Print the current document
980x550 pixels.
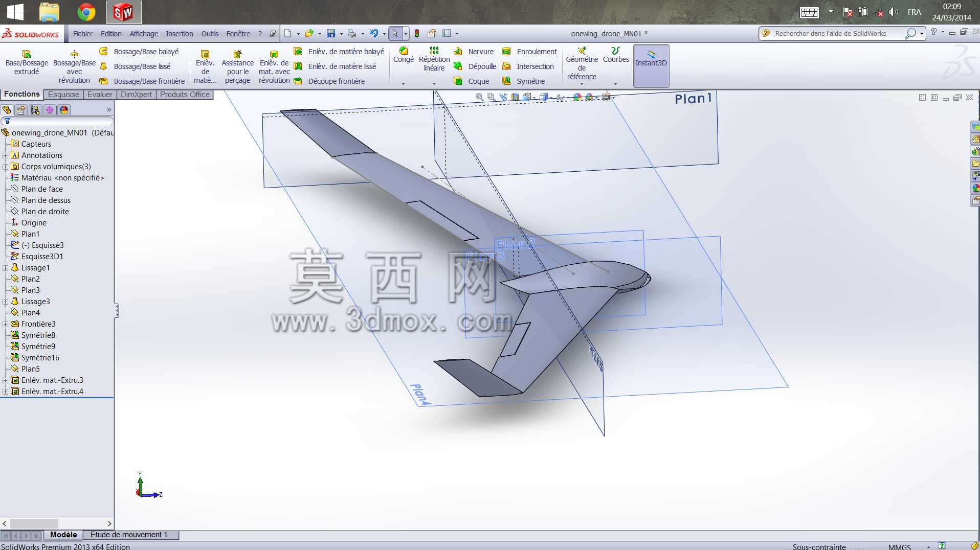352,34
